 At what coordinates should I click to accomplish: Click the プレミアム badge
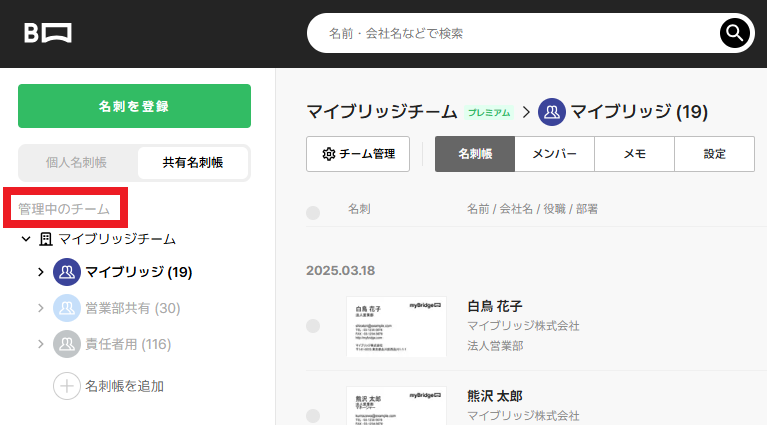pyautogui.click(x=489, y=112)
